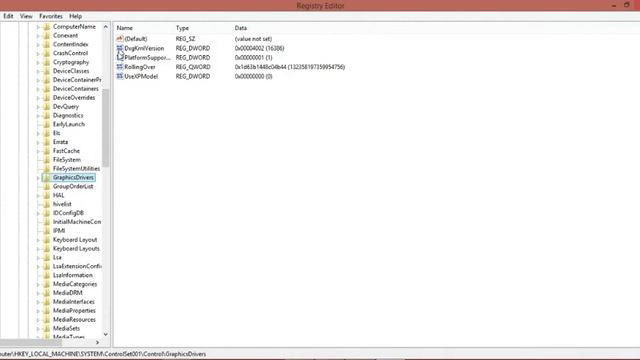This screenshot has height=360, width=640.
Task: Click the DeviceOverrides folder icon
Action: tap(47, 98)
